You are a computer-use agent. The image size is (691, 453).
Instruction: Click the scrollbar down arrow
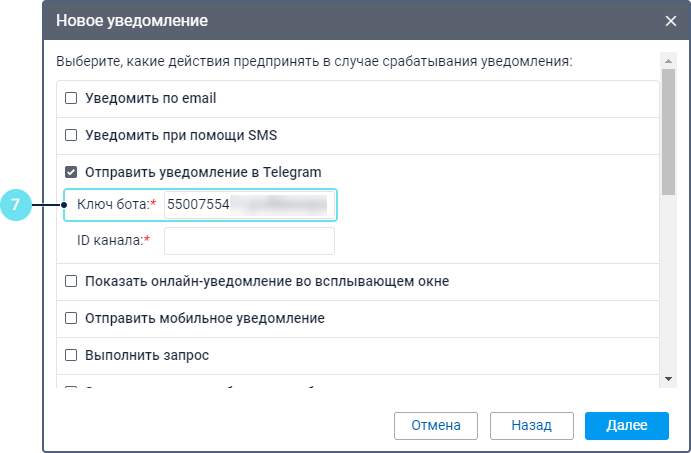click(667, 379)
